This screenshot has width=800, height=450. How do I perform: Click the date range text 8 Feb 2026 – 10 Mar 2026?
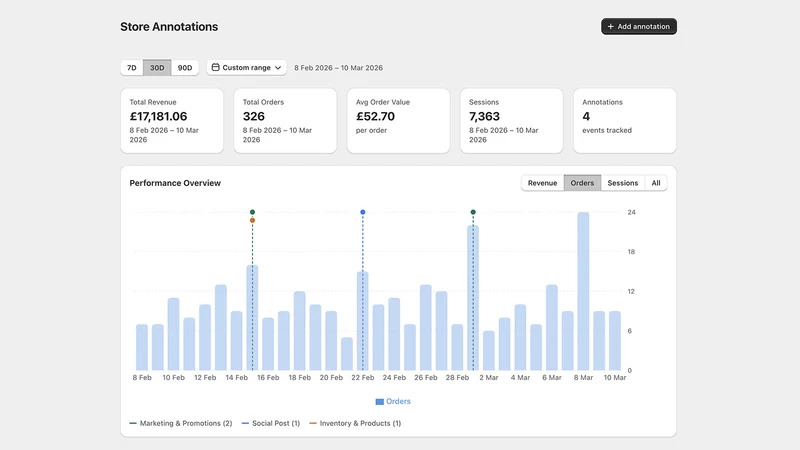click(338, 68)
